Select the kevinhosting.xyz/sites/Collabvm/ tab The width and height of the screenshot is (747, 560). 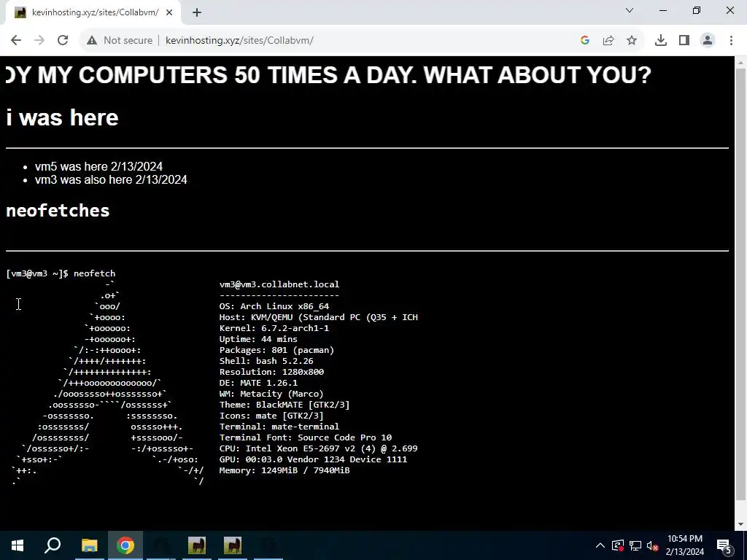[x=93, y=12]
